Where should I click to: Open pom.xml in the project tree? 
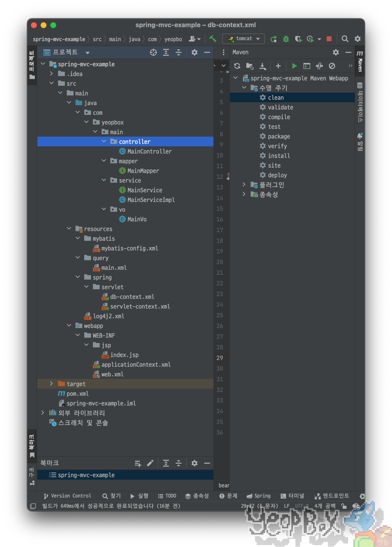(77, 394)
